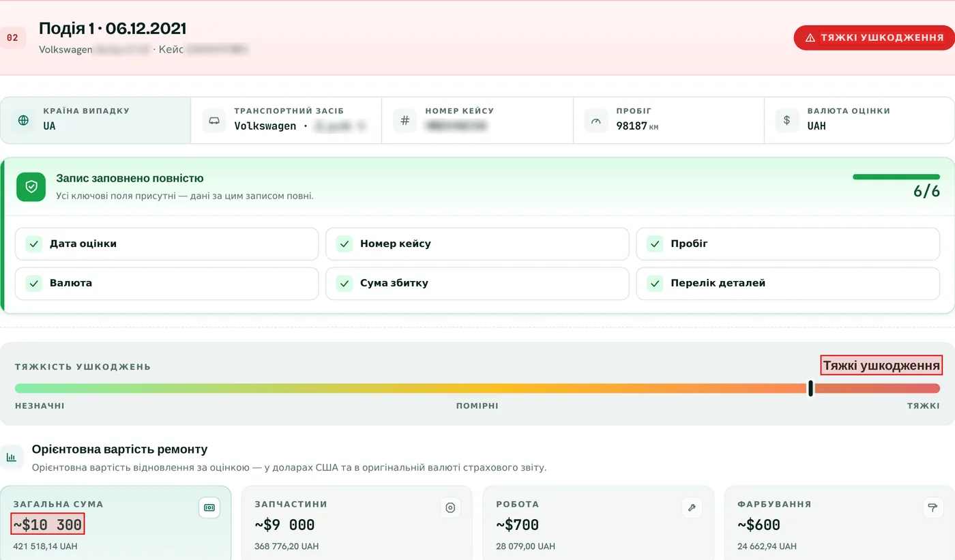Click the banknote icon on Загальна сума card
Viewport: 955px width, 560px height.
(209, 507)
